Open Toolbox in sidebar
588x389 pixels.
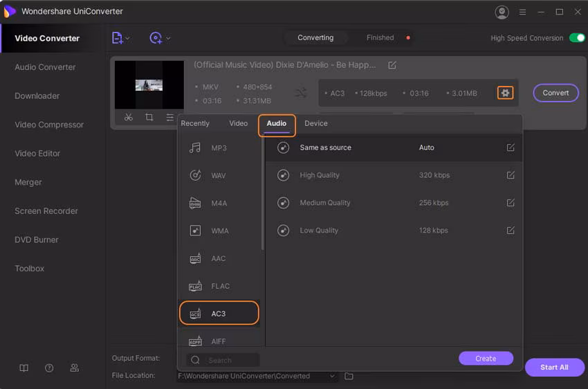point(29,269)
